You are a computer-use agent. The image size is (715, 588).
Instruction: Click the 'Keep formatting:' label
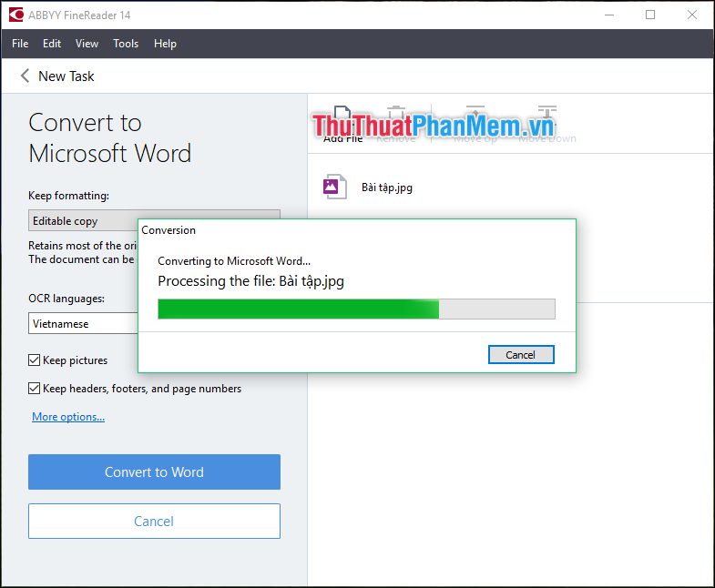click(69, 196)
